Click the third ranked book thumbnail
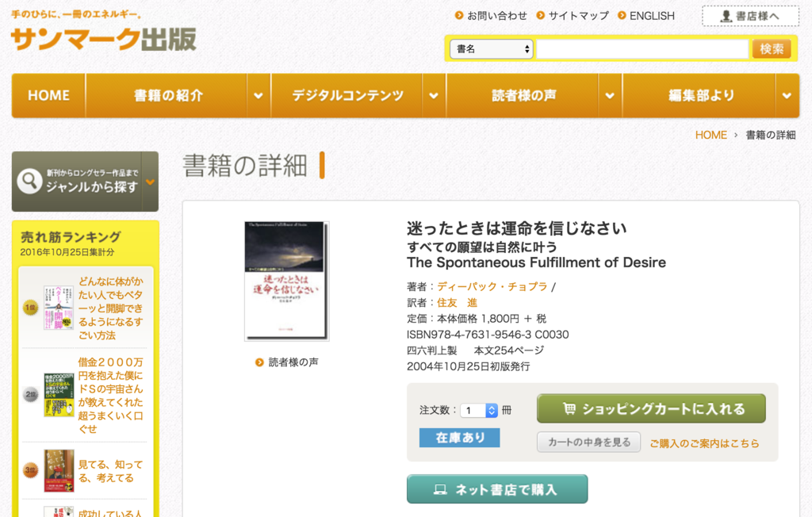This screenshot has width=812, height=517. click(59, 470)
